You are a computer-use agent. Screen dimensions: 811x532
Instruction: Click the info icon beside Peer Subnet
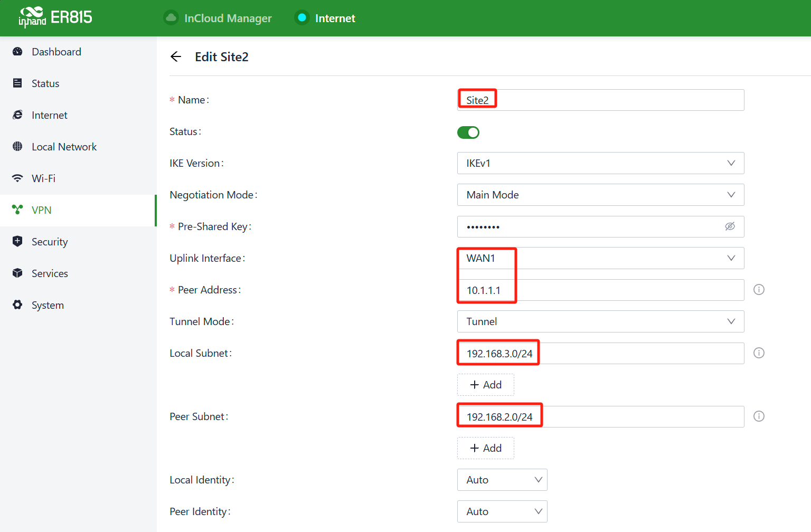click(x=759, y=416)
